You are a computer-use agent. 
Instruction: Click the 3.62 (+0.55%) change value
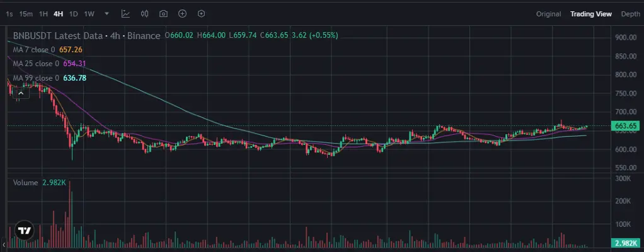tap(314, 36)
